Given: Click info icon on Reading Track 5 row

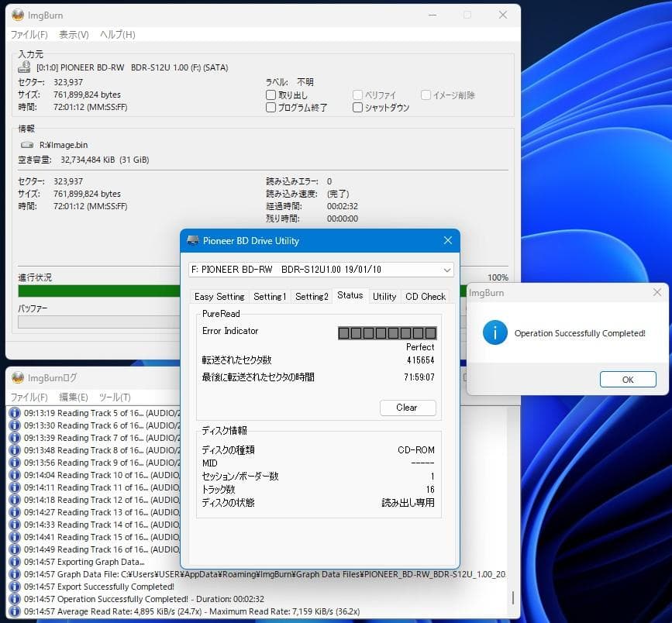Looking at the screenshot, I should [x=15, y=413].
